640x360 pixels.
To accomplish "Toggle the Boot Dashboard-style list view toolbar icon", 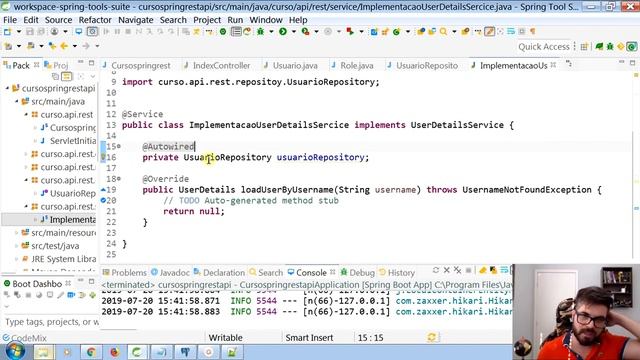I will (x=236, y=31).
